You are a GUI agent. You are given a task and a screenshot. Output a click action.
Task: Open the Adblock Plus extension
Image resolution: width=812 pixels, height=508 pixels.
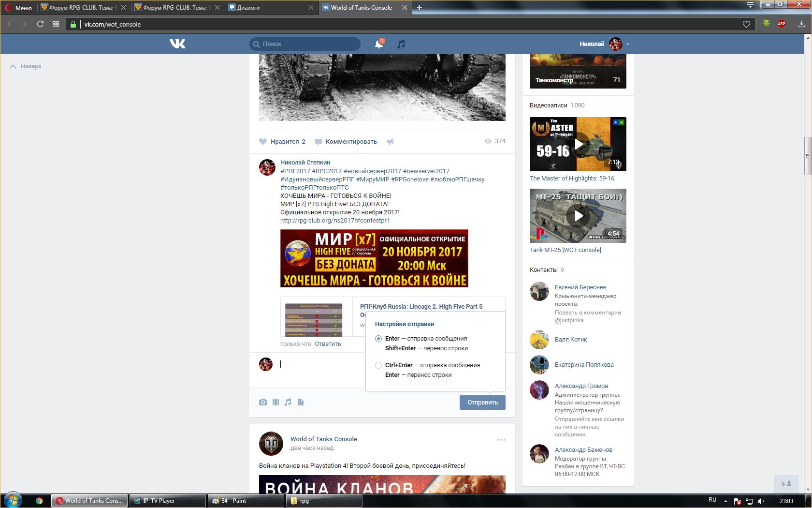782,24
